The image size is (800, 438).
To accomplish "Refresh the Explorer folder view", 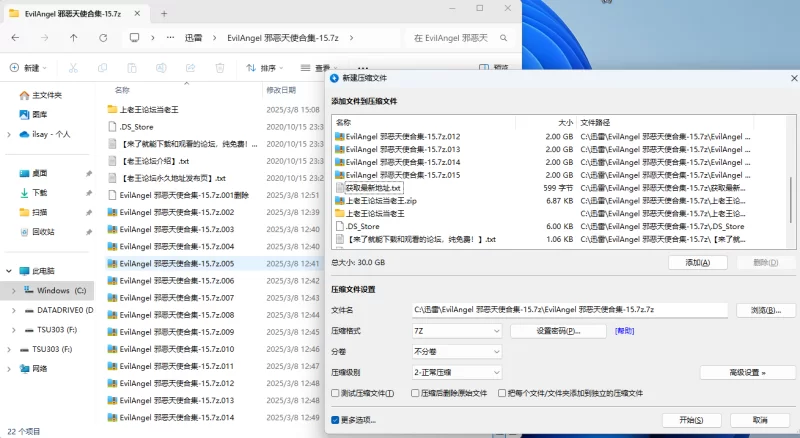I will 103,38.
